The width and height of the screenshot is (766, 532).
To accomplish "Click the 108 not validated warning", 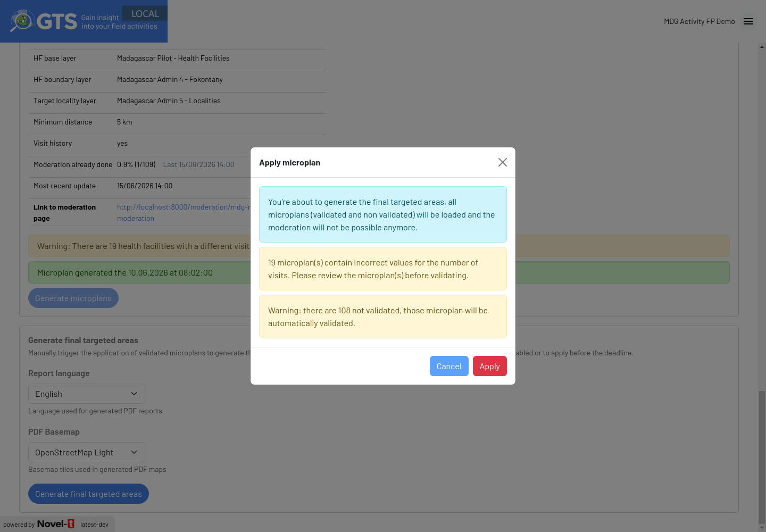I will [383, 317].
